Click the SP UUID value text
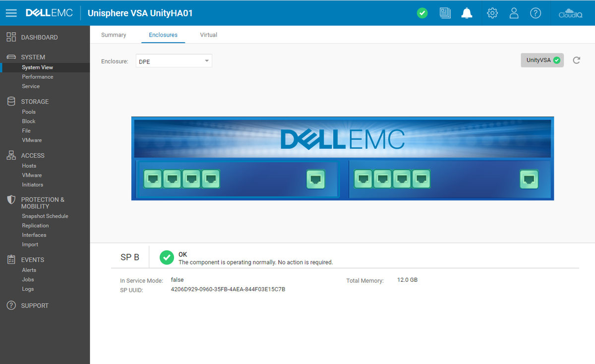Image resolution: width=595 pixels, height=364 pixels. 228,289
